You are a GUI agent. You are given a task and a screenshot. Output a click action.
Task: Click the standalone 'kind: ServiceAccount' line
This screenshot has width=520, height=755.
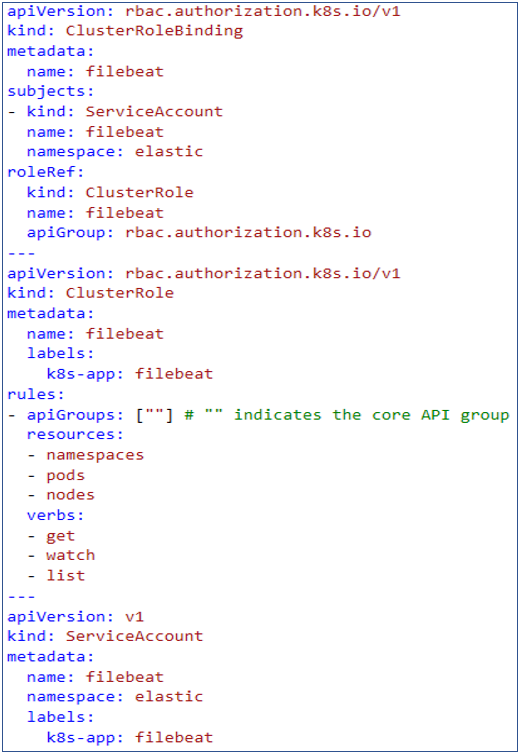pyautogui.click(x=105, y=637)
